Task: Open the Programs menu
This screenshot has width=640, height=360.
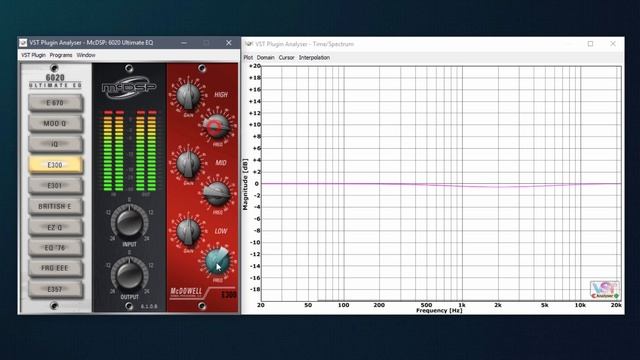Action: click(x=61, y=55)
